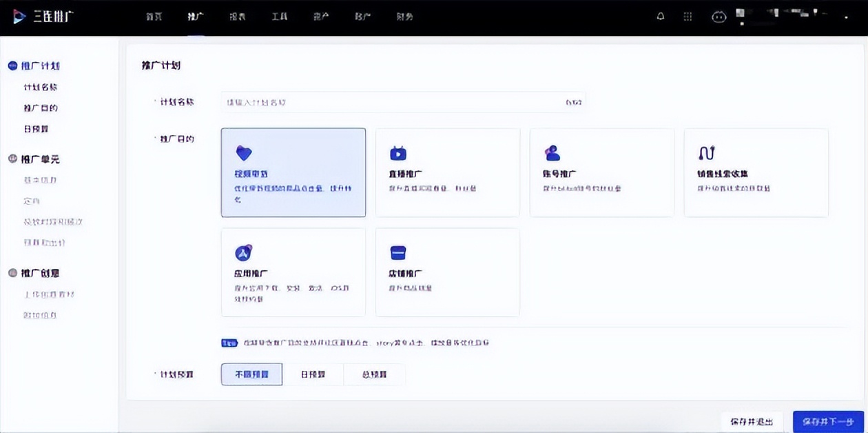Click the 销售线索收集 magnet icon
The width and height of the screenshot is (868, 433).
[x=707, y=153]
